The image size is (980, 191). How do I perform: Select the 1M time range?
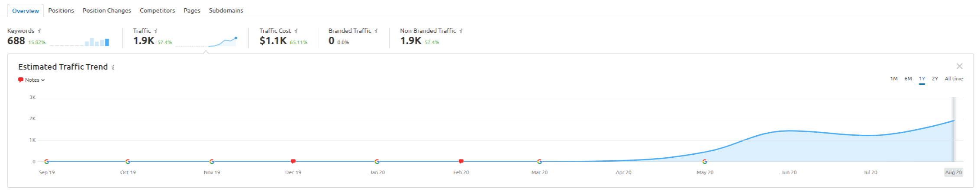pos(894,79)
